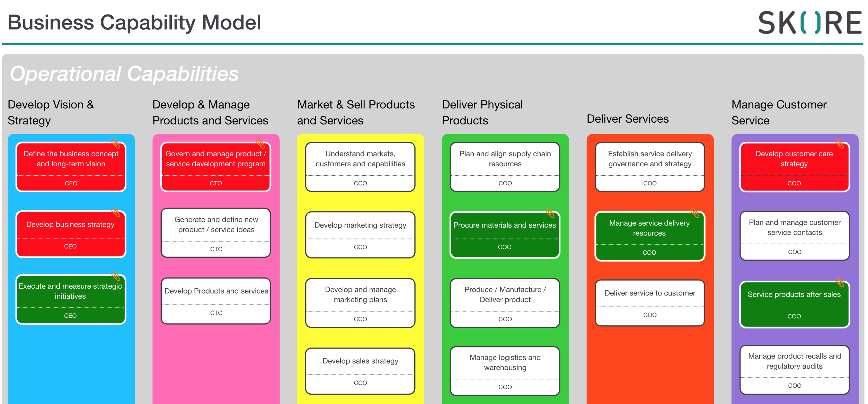Select Develop Products and services box
The height and width of the screenshot is (404, 868).
click(216, 301)
